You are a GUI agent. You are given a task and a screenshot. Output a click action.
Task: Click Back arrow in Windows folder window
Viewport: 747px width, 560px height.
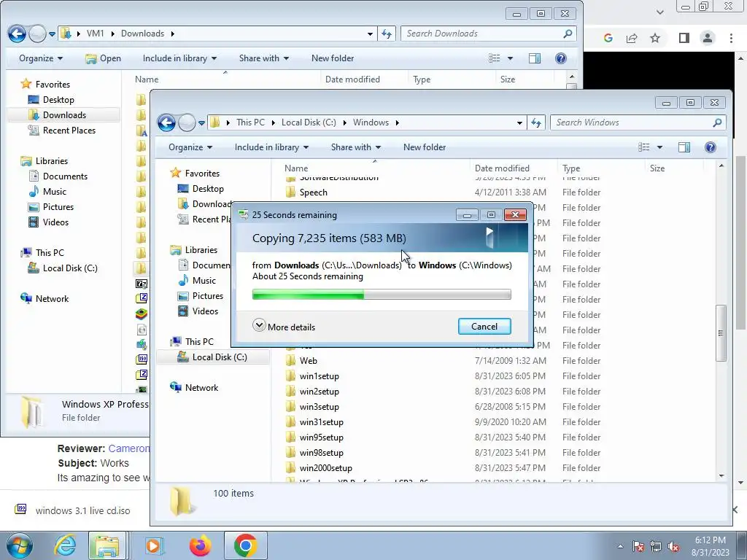point(167,122)
